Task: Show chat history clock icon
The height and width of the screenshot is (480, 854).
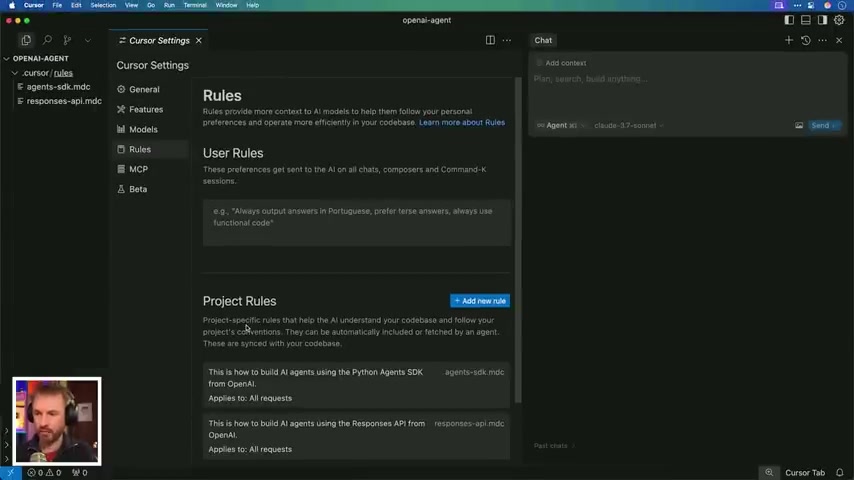Action: (x=806, y=40)
